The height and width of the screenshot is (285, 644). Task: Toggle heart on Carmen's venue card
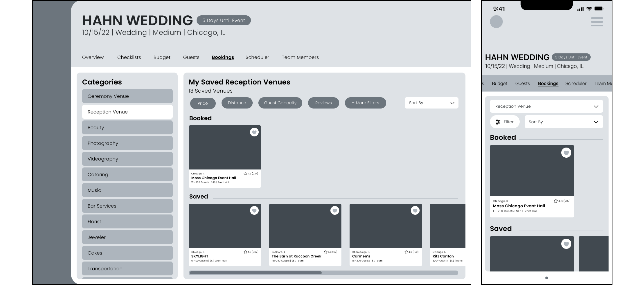415,211
